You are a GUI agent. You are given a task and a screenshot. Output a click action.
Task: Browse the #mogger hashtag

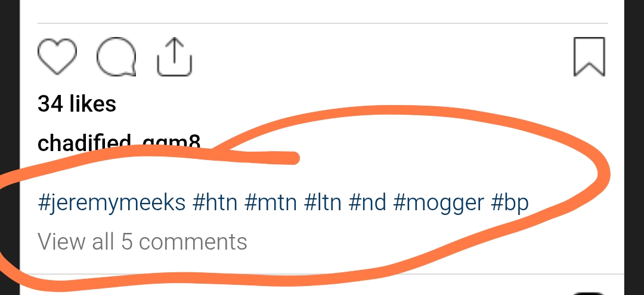pos(439,203)
